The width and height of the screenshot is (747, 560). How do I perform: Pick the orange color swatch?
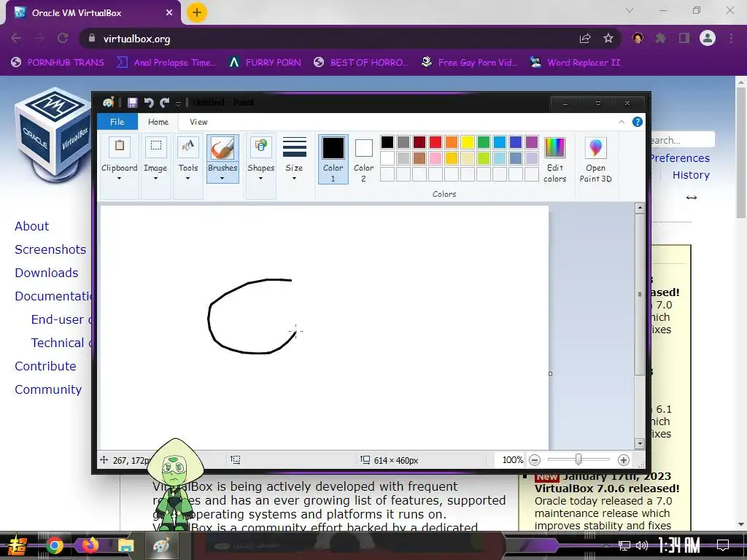(x=451, y=142)
